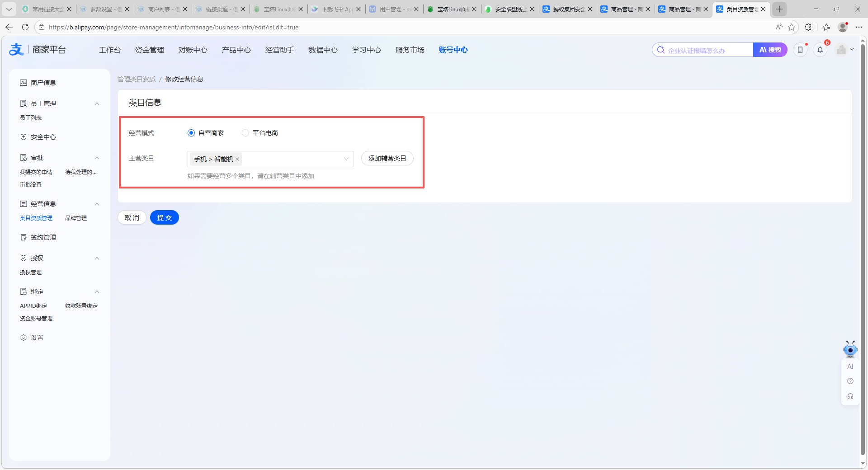Refresh the page with the reload icon

click(25, 27)
